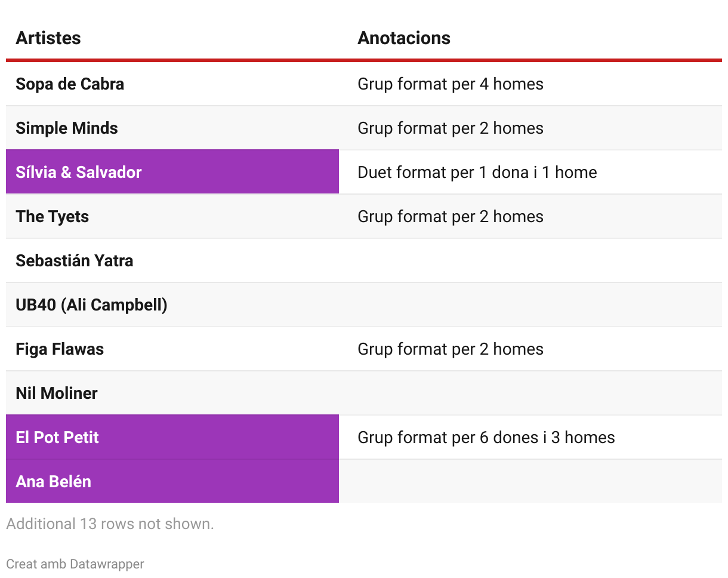Click 'Grup format per 6 dones i 3 homes'

(x=486, y=438)
